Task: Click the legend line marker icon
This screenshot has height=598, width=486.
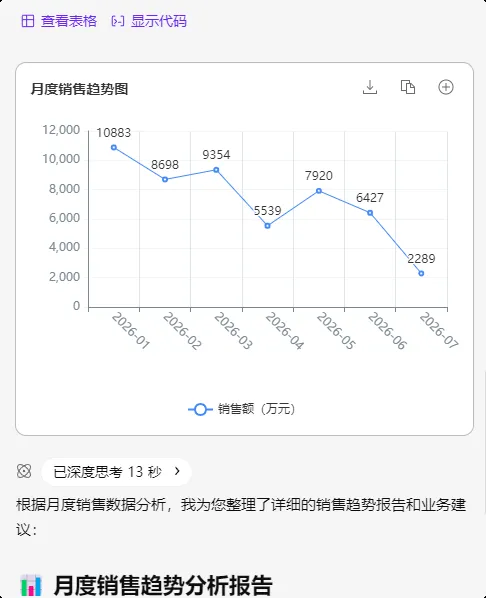Action: click(200, 409)
